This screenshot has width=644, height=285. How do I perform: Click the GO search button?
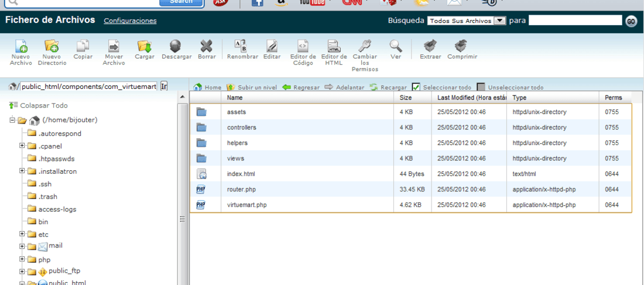pos(631,21)
